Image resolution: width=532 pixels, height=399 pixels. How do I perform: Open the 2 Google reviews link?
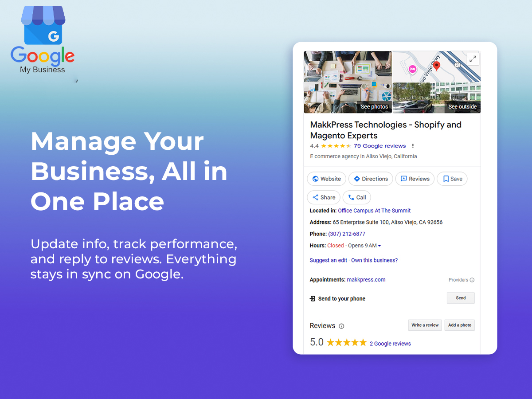390,344
